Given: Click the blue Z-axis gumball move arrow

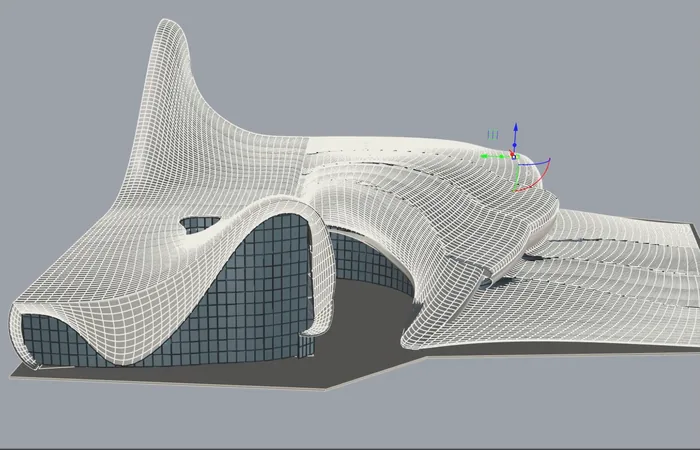Looking at the screenshot, I should 516,127.
